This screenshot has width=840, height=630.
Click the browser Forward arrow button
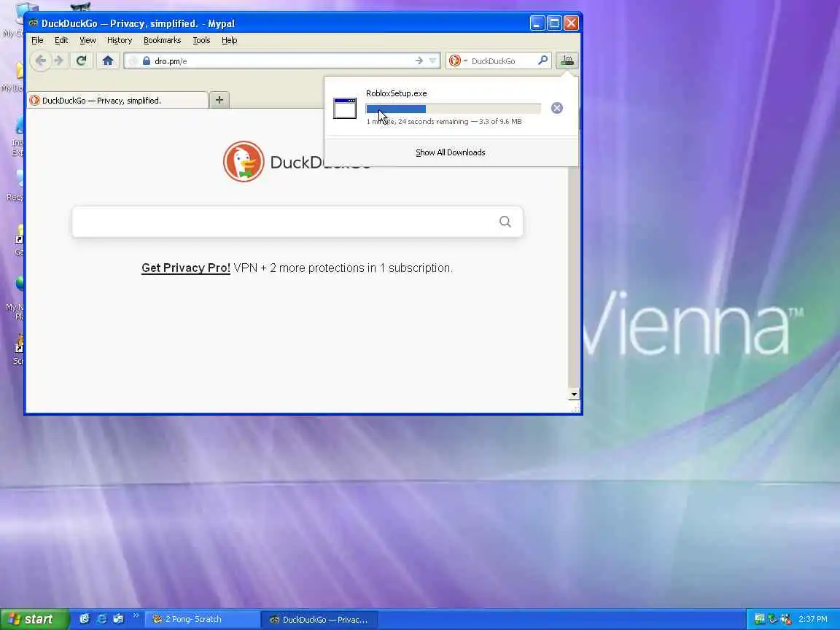coord(59,61)
